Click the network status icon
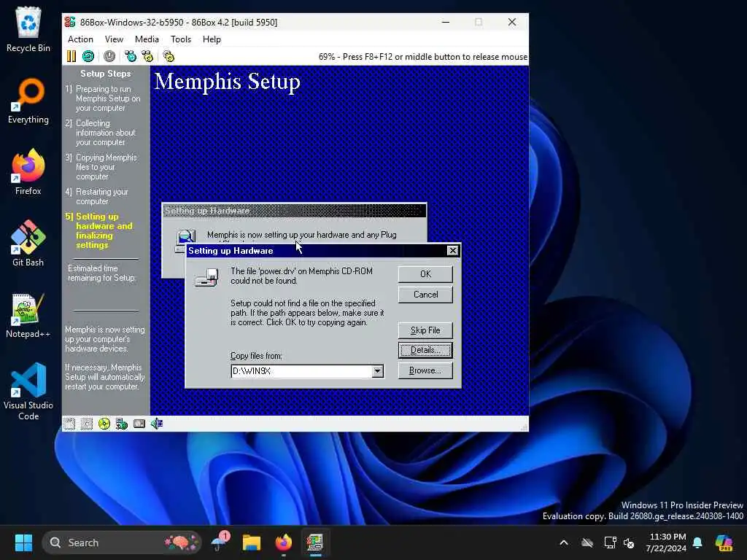 [x=122, y=424]
